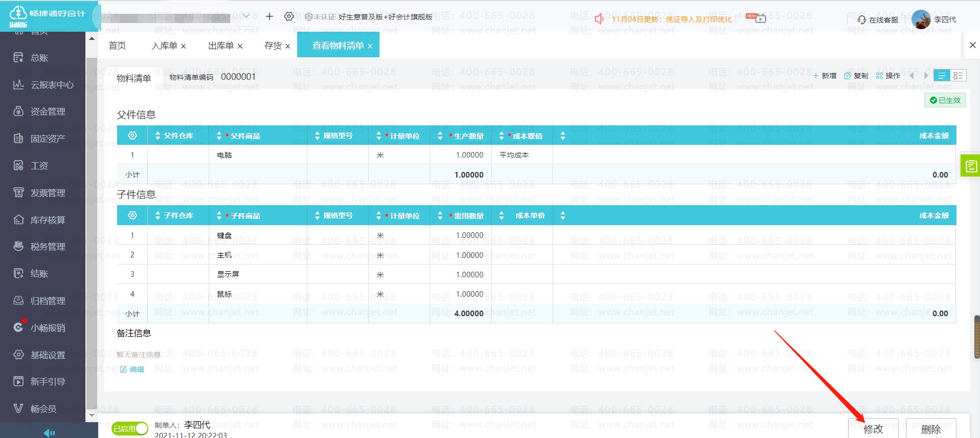Open the 操作 actions menu
This screenshot has width=980, height=438.
(x=888, y=76)
